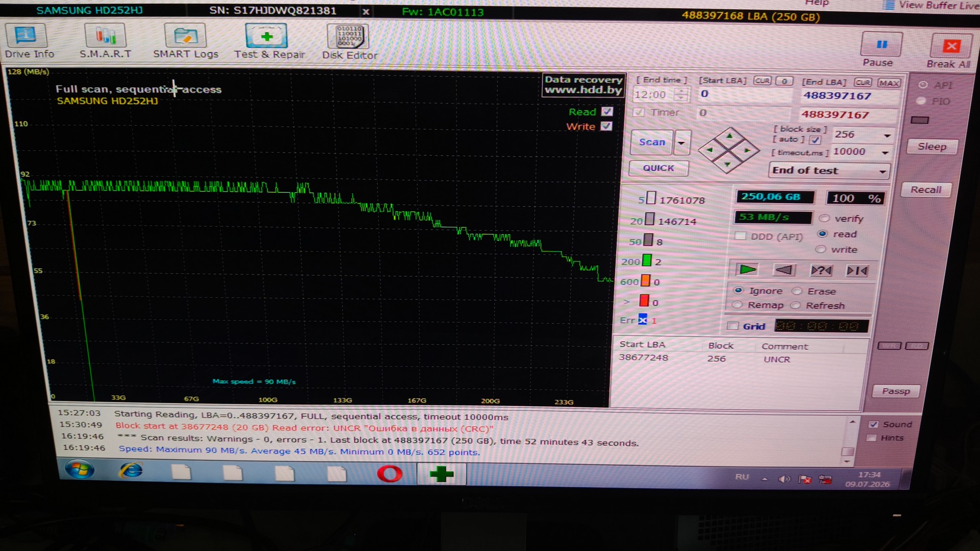Toggle the Read graph checkbox
The image size is (980, 551).
click(x=607, y=111)
